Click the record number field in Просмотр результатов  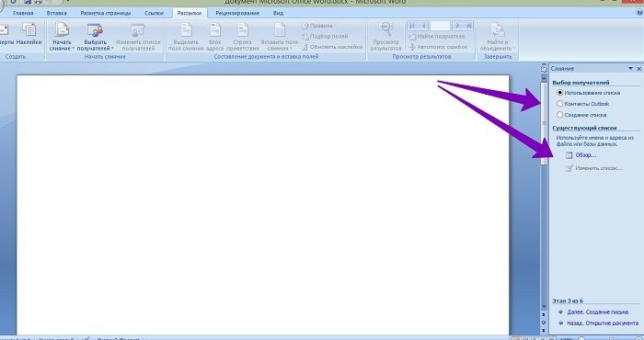pyautogui.click(x=440, y=26)
